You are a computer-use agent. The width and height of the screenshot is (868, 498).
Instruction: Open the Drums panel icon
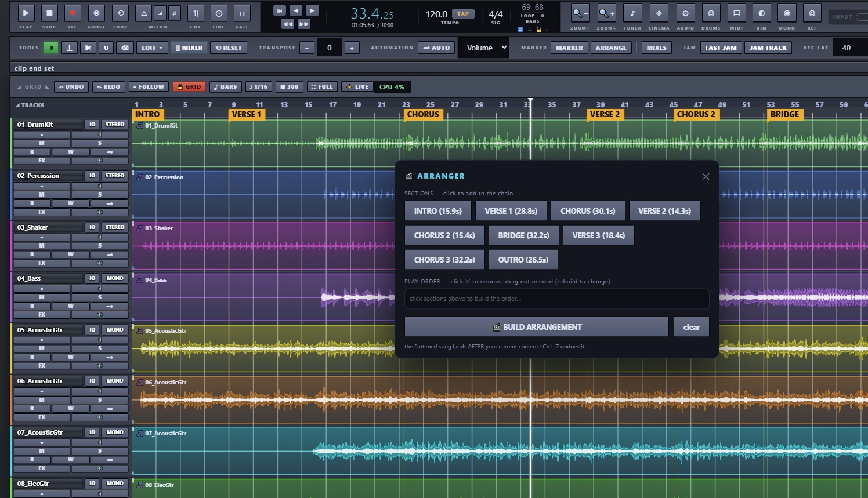pyautogui.click(x=711, y=13)
